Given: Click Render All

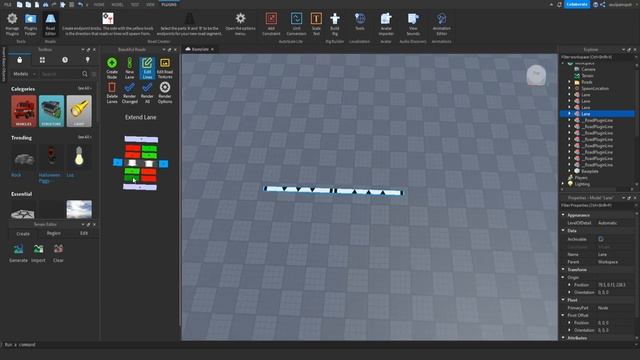Looking at the screenshot, I should pyautogui.click(x=147, y=93).
